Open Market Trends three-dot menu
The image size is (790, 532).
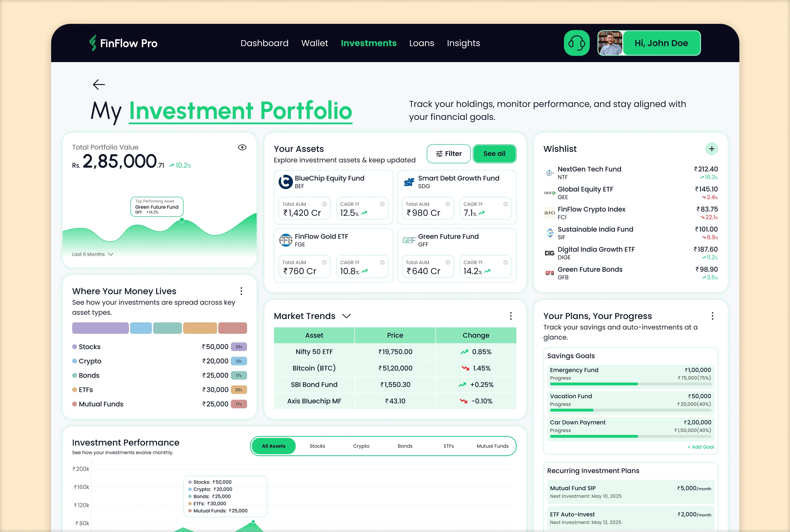pyautogui.click(x=511, y=316)
